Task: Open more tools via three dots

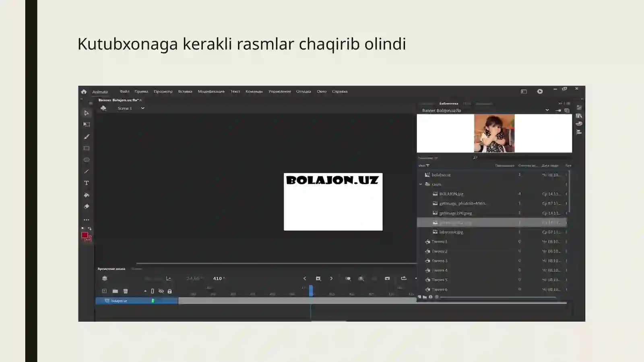Action: pos(86,220)
